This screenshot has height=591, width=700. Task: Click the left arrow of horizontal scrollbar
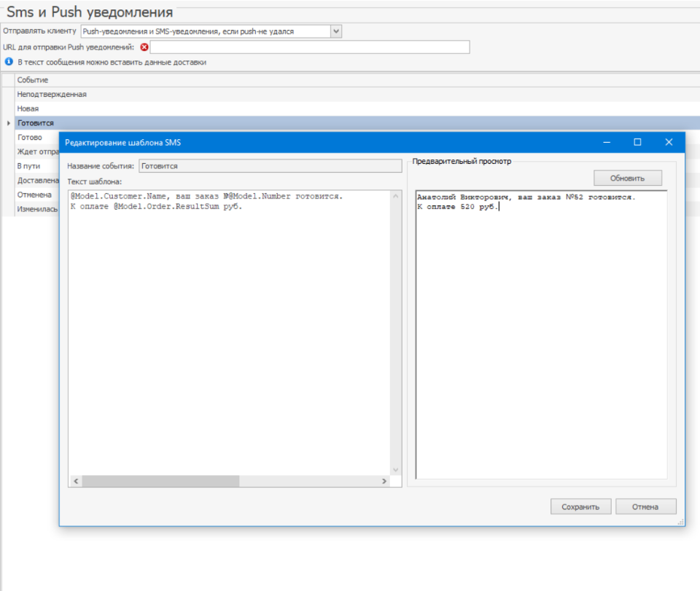pyautogui.click(x=74, y=482)
